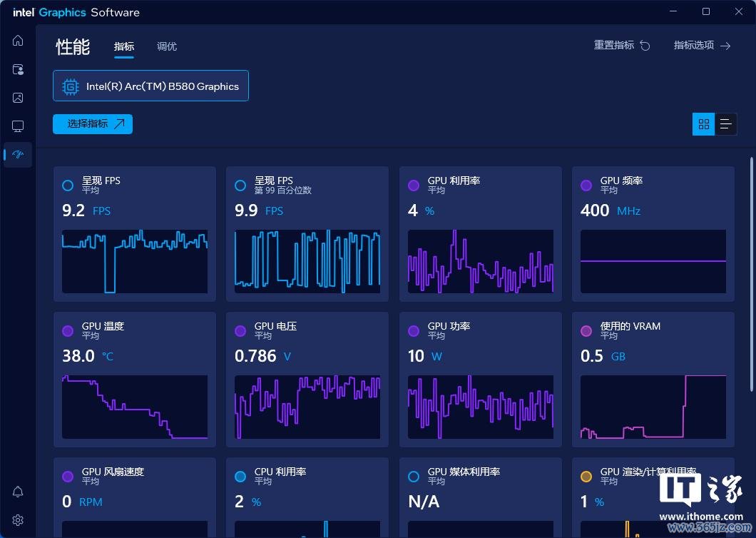
Task: Click the 第 99 百分位数 subtitle text
Action: point(283,191)
